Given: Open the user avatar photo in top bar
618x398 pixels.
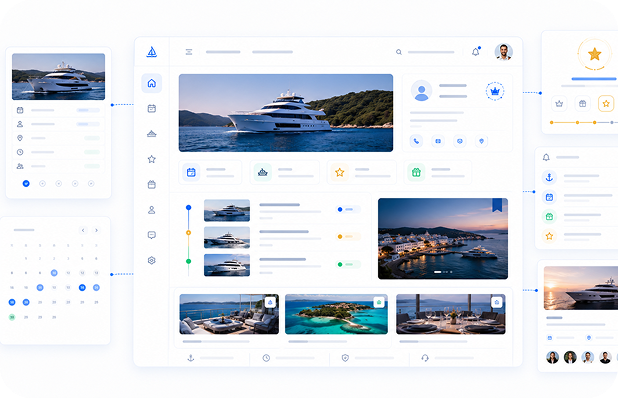Looking at the screenshot, I should pos(504,52).
